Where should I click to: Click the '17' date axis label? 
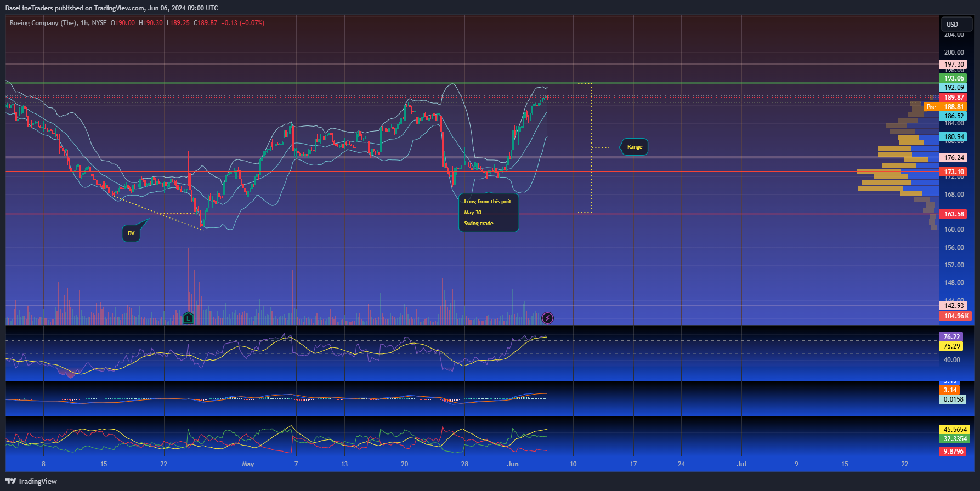(x=633, y=464)
